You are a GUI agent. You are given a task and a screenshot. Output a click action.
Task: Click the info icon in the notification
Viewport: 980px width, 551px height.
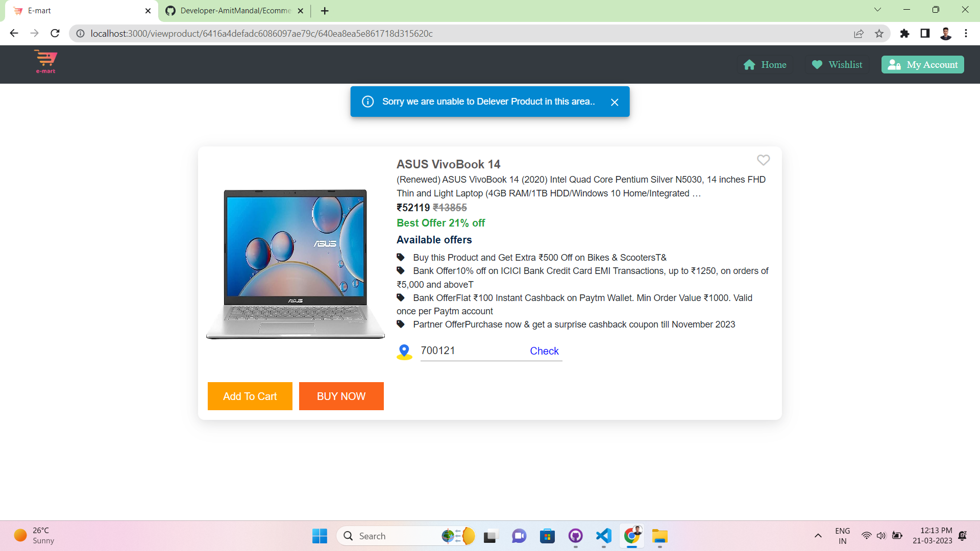click(367, 102)
